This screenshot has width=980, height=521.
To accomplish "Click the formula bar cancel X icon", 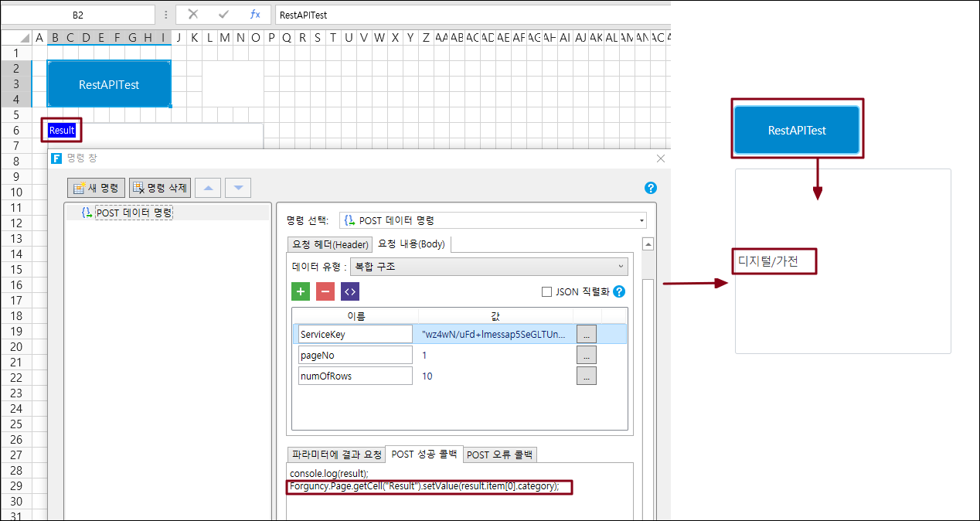I will point(193,15).
